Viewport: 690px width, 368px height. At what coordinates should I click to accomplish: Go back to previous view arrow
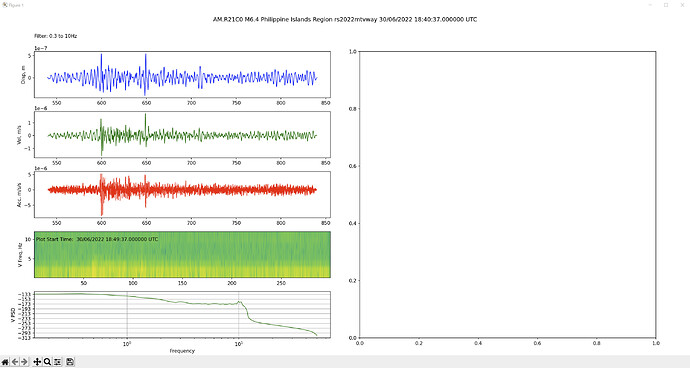(x=15, y=362)
